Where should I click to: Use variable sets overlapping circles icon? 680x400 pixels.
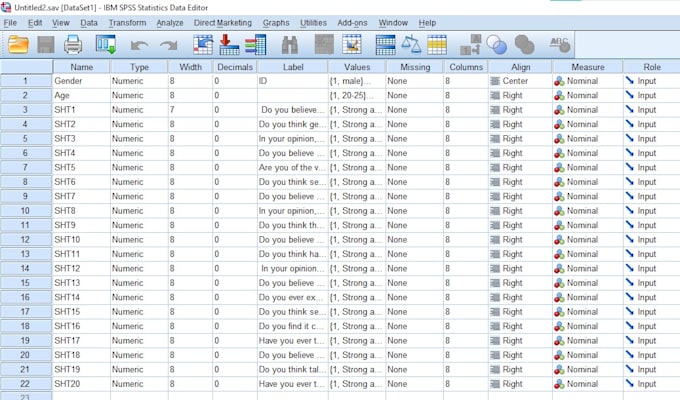point(497,45)
